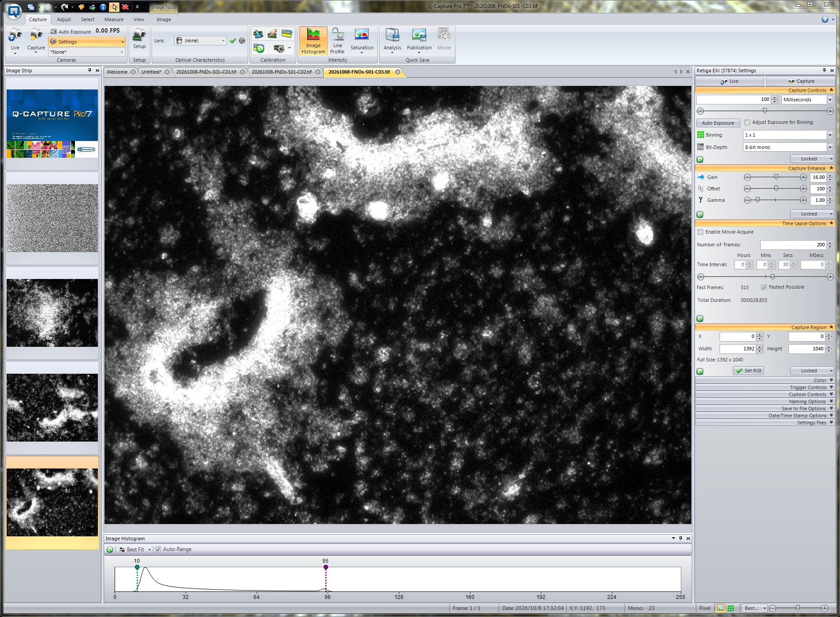Click the help icon at top right
Viewport: 840px width, 617px height.
[x=825, y=19]
